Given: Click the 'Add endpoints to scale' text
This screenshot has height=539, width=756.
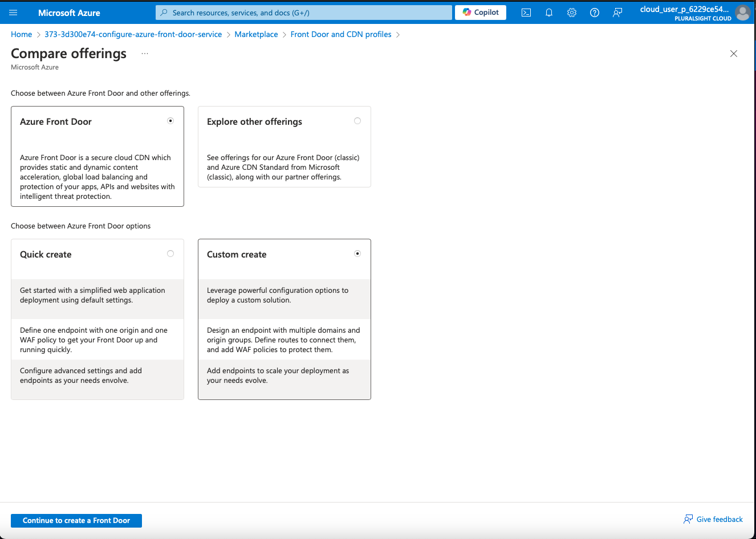Looking at the screenshot, I should 278,375.
